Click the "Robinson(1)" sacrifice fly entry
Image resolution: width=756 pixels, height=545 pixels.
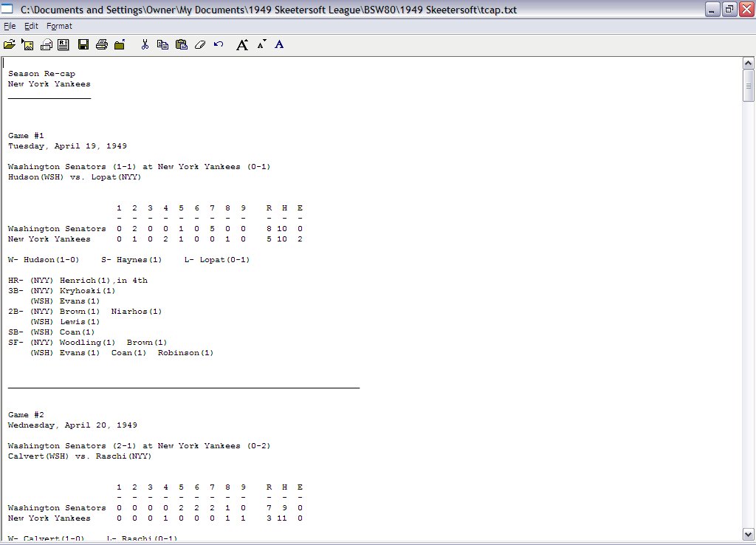[185, 353]
